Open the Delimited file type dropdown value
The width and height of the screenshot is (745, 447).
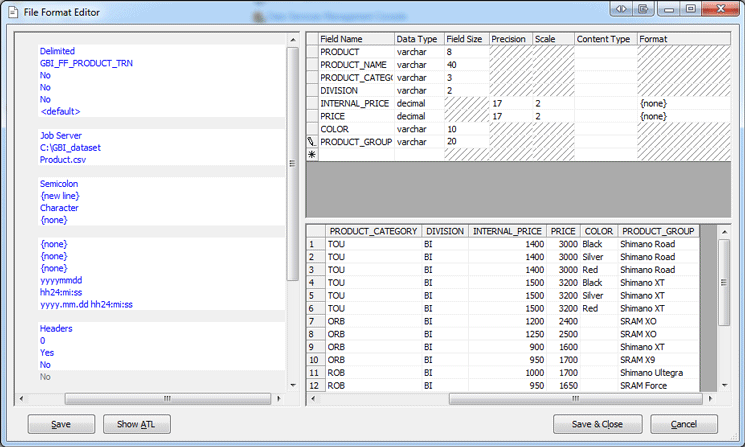click(x=57, y=51)
